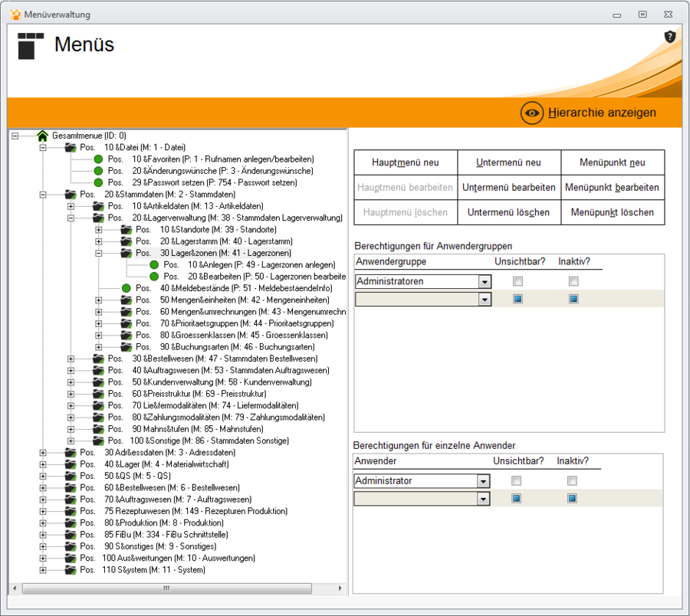Viewport: 690px width, 616px height.
Task: Click the green dot of 20 &Änderungswünsche
Action: click(x=99, y=171)
